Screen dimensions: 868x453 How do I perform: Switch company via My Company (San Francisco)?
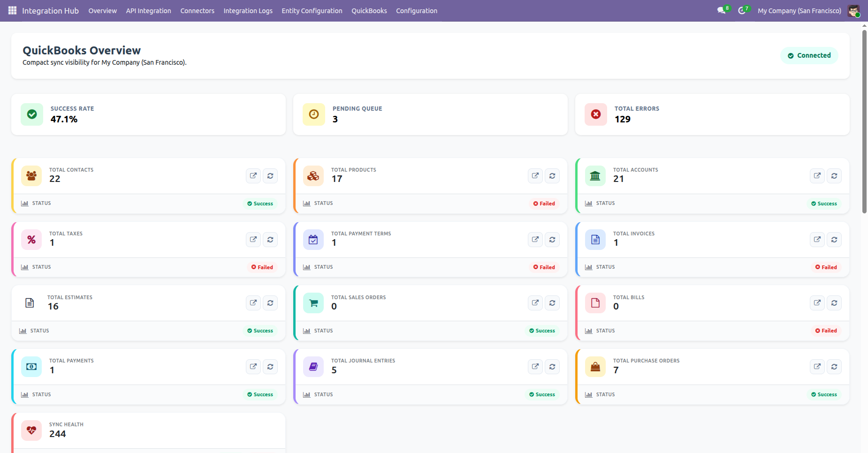(x=799, y=11)
